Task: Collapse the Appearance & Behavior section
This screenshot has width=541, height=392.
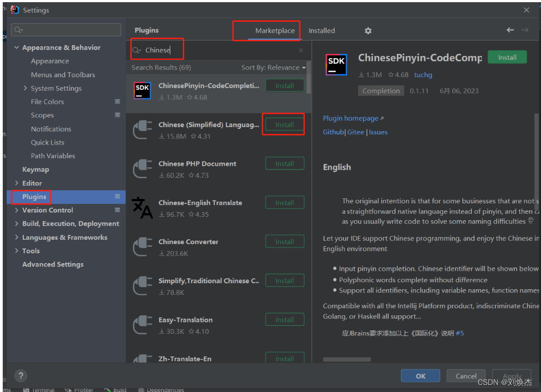Action: (16, 47)
